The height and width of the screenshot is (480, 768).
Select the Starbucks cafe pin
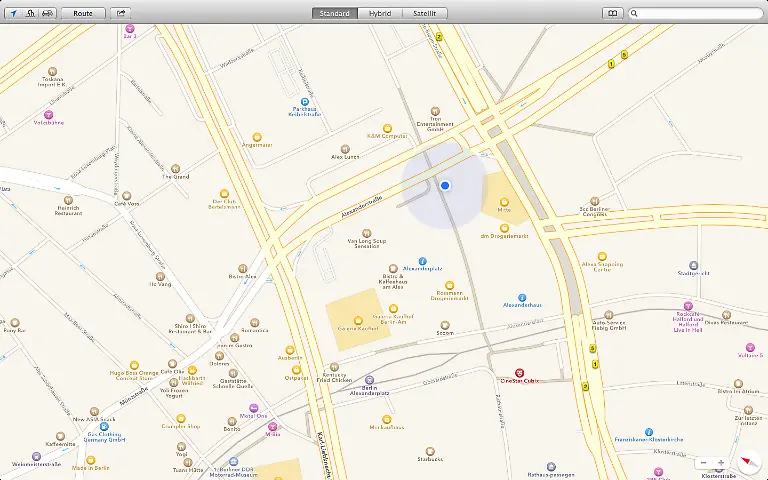point(430,451)
